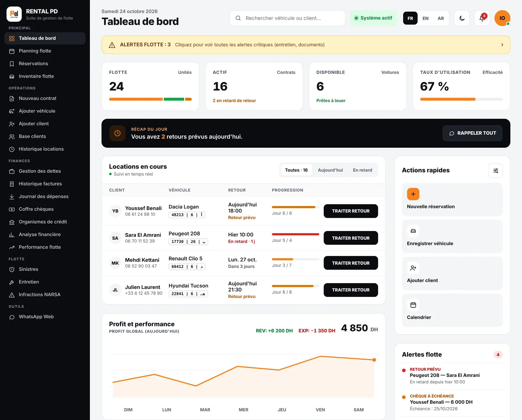
Task: Click the Réservations bookmark icon
Action: [12, 64]
